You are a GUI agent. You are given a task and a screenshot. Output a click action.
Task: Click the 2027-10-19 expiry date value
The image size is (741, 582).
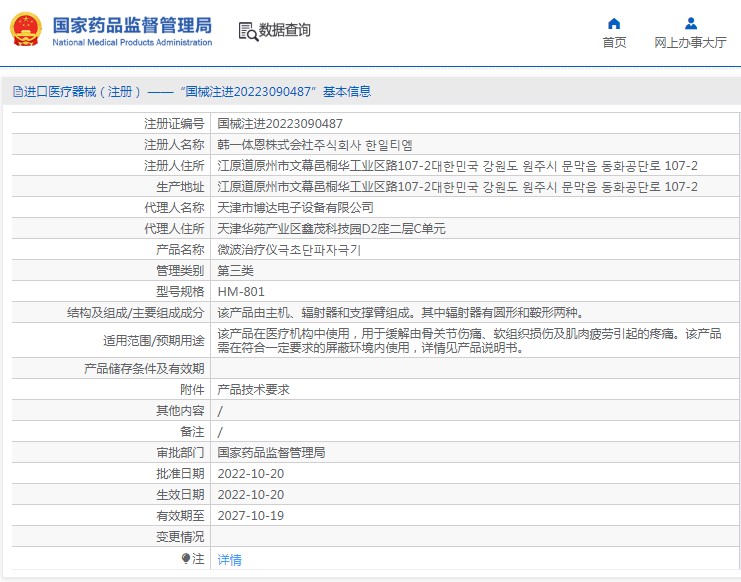tap(250, 516)
